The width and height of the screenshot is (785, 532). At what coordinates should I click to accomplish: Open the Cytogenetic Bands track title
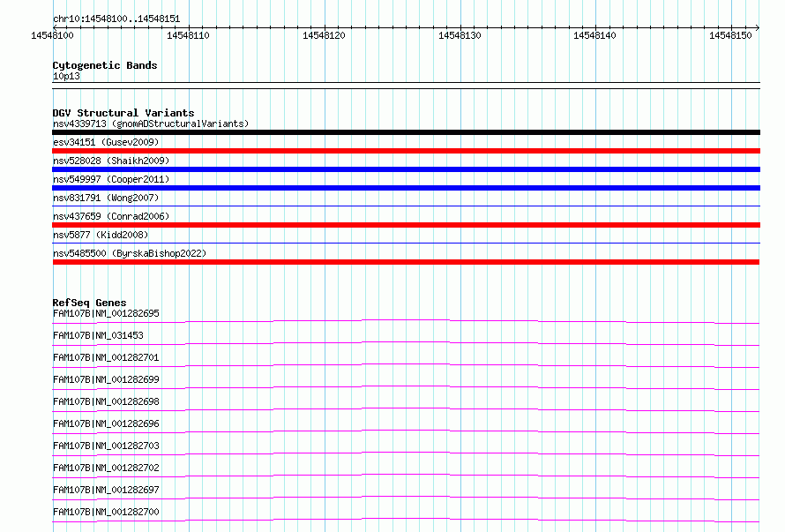(x=105, y=65)
